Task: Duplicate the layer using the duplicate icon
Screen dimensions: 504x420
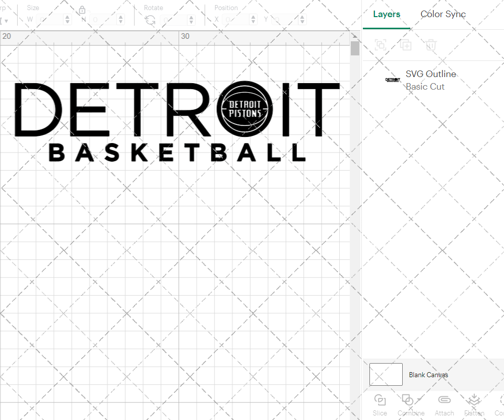Action: coord(406,45)
